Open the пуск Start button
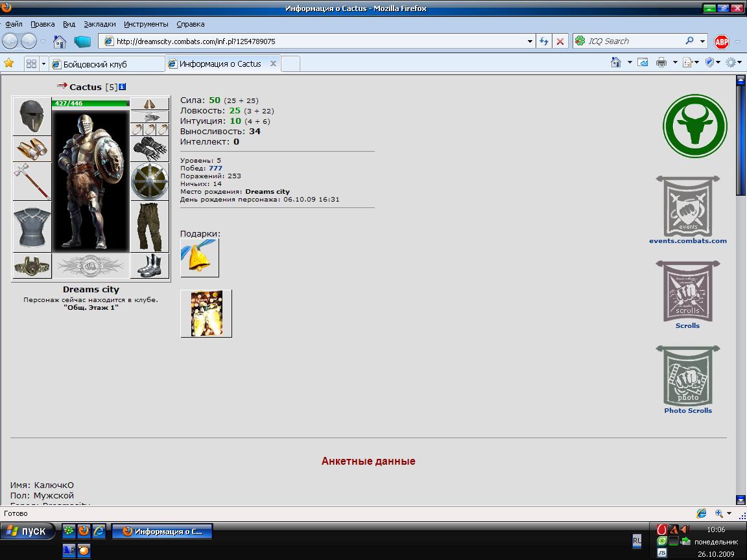The height and width of the screenshot is (560, 747). click(x=28, y=531)
